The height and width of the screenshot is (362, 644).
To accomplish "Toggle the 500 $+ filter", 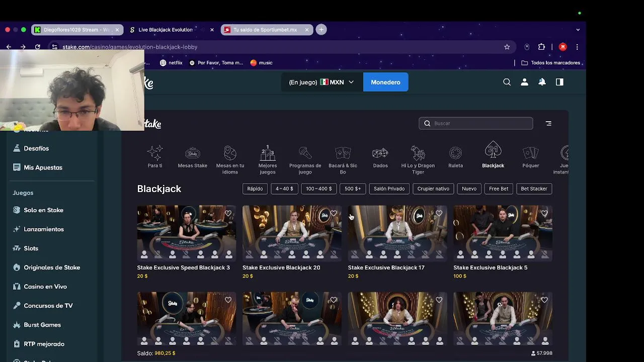I will (x=353, y=189).
